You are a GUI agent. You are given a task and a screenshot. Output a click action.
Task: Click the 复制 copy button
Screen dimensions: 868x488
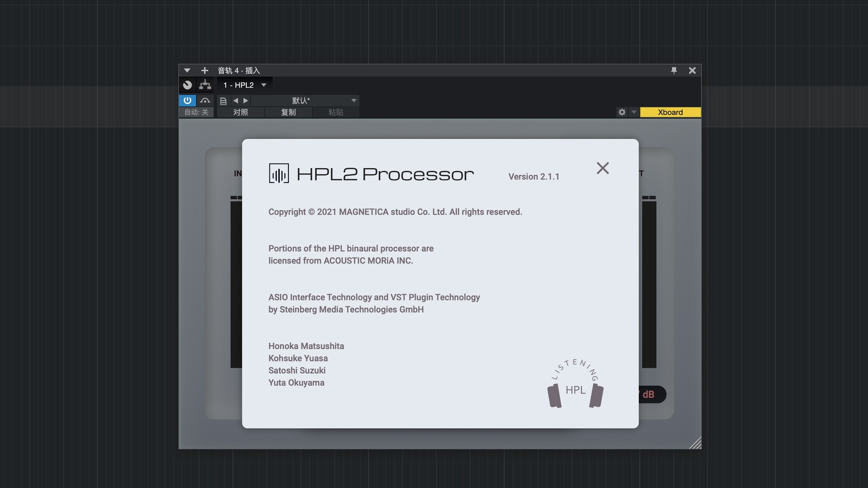point(288,112)
